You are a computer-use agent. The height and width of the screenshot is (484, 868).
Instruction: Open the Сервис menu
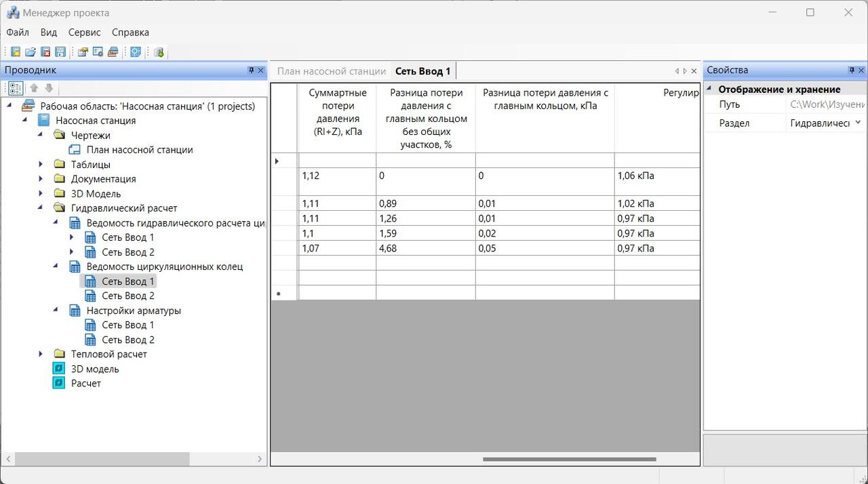point(85,32)
